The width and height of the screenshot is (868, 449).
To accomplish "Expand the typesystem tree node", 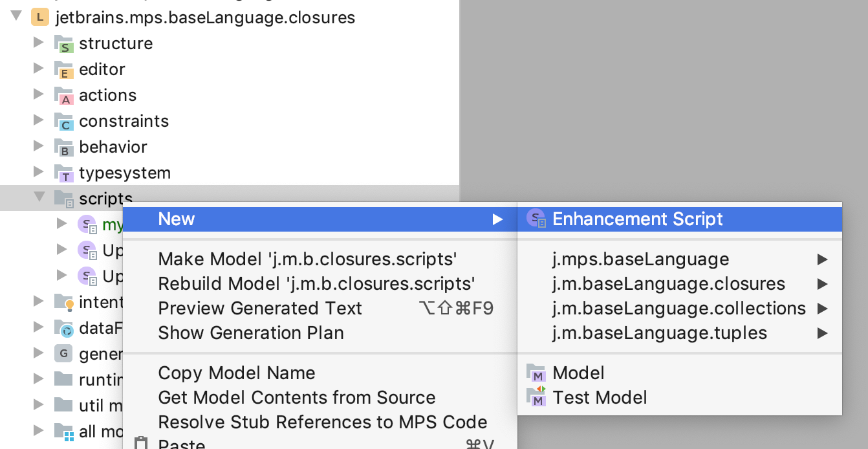I will click(40, 173).
